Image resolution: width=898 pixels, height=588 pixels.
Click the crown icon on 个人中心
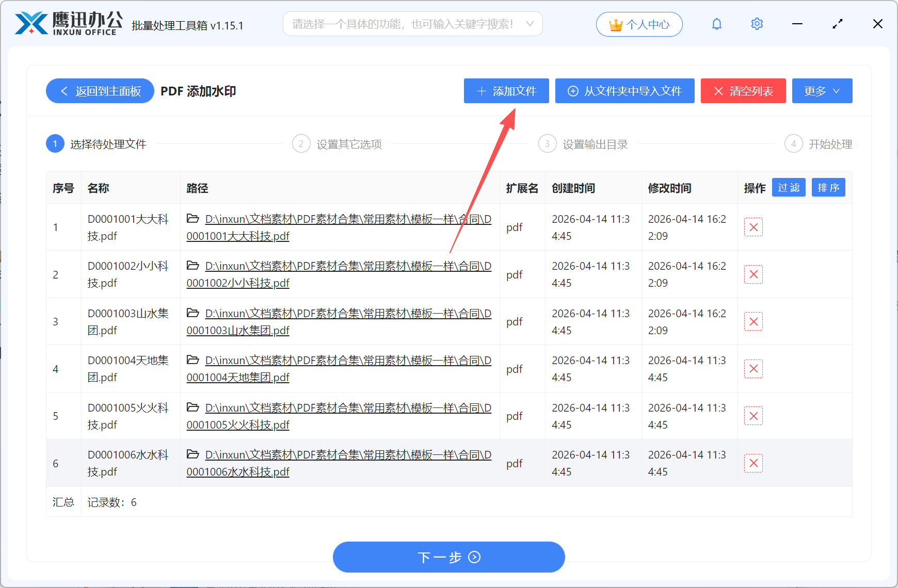click(x=615, y=23)
